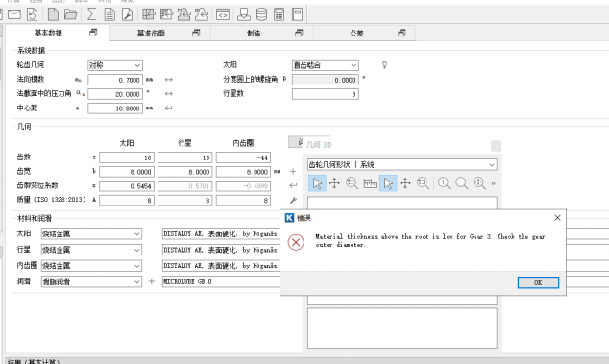This screenshot has width=609, height=364.
Task: Open the 齿轮几何形状 | 系统 dropdown
Action: [x=402, y=165]
